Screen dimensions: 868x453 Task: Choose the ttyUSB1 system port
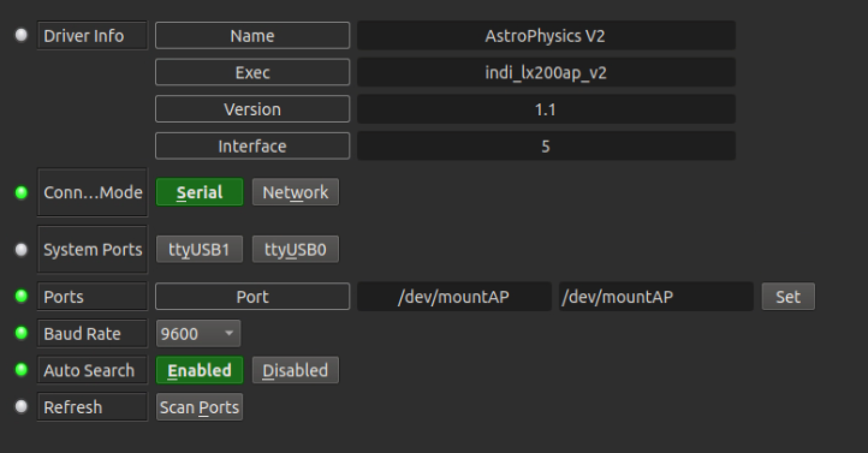click(x=200, y=249)
